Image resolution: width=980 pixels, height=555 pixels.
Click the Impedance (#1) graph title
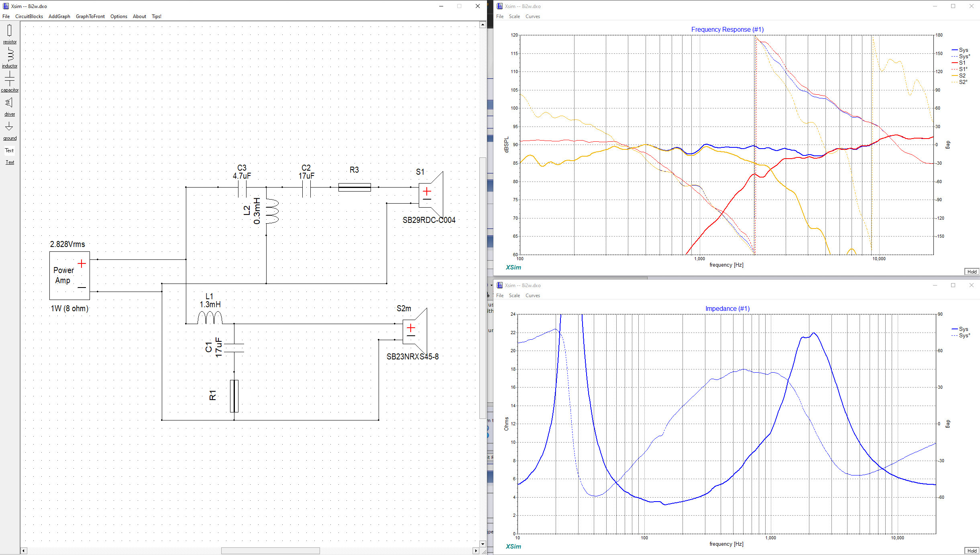727,309
